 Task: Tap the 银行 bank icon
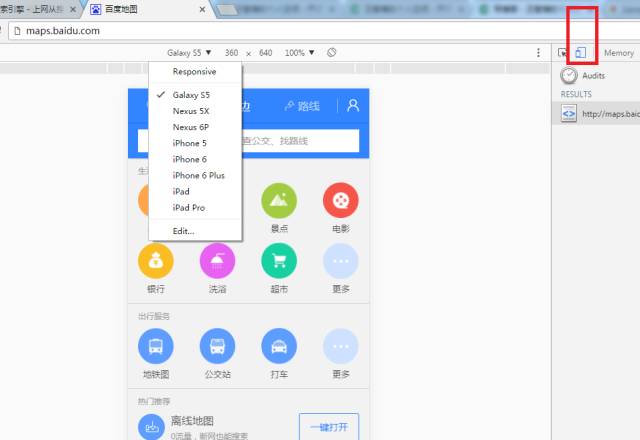click(x=156, y=261)
